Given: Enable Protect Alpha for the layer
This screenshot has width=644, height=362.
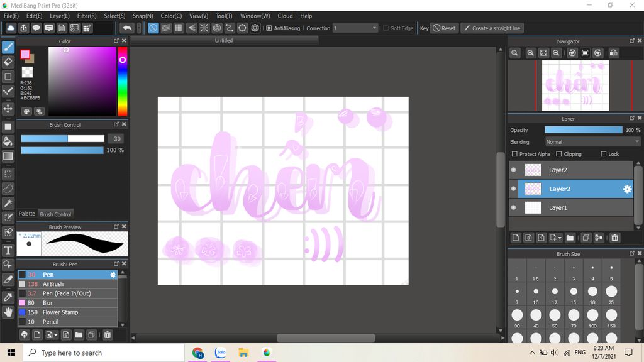Looking at the screenshot, I should pyautogui.click(x=514, y=154).
